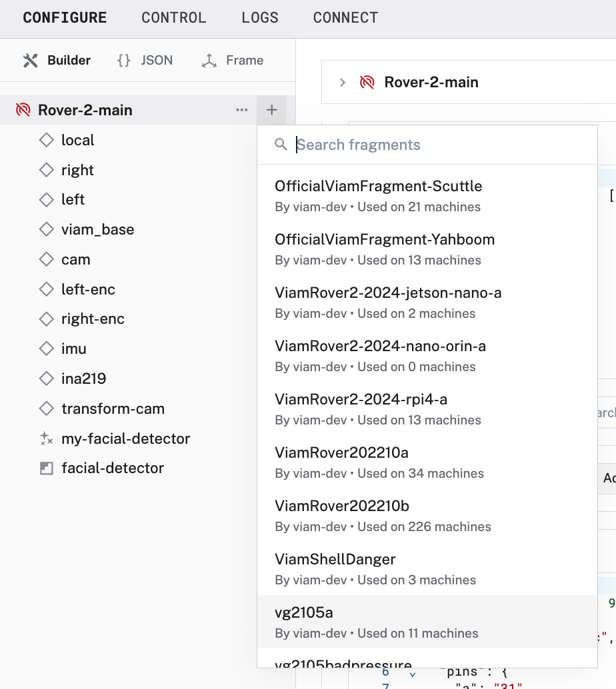Viewport: 616px width, 689px height.
Task: Open the three-dots menu for Rover-2-main
Action: (x=242, y=110)
